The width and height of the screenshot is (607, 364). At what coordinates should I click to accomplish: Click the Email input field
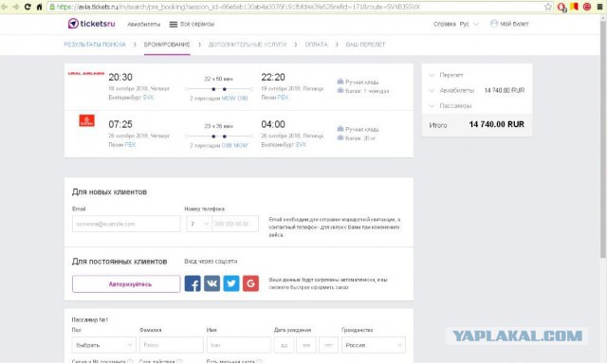126,224
